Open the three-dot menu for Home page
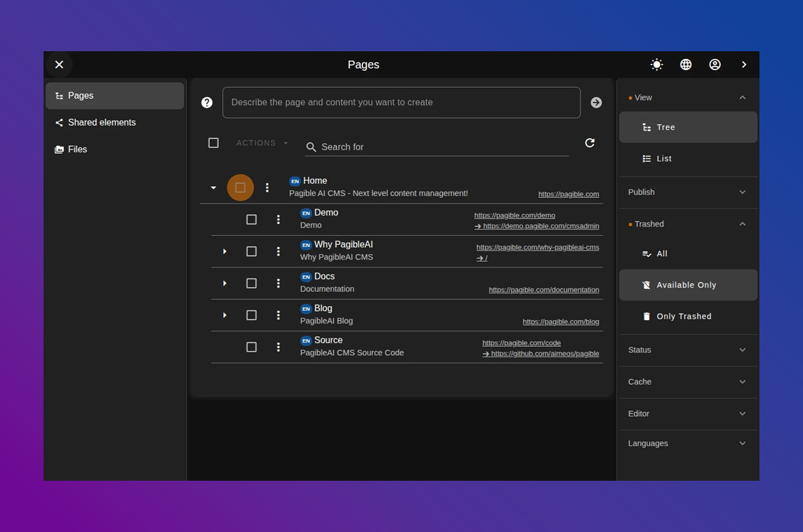The width and height of the screenshot is (803, 532). (267, 187)
